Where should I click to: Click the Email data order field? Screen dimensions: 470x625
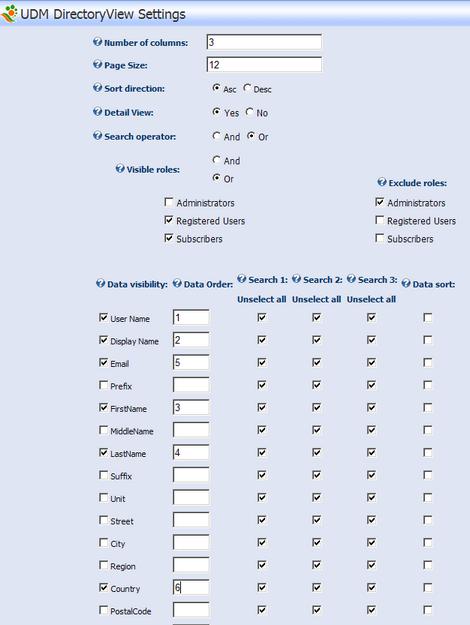[191, 362]
